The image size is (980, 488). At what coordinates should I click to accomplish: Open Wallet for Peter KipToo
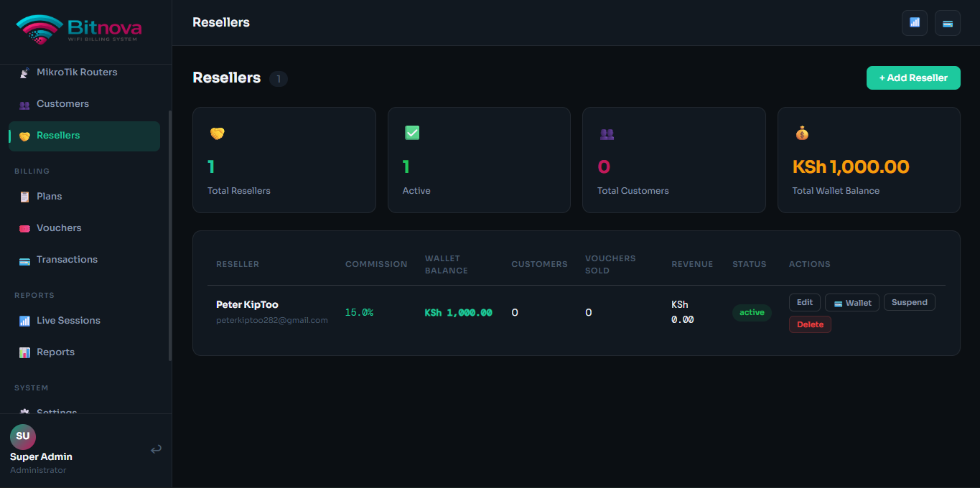[x=852, y=303]
